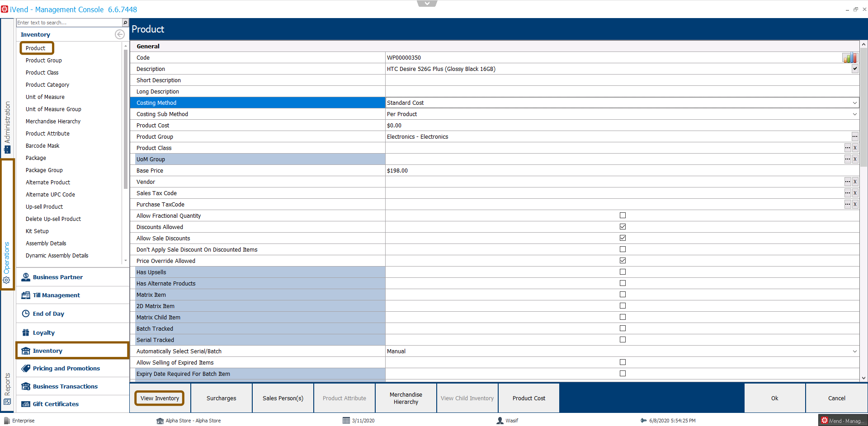Select Kit Setup menu item
The height and width of the screenshot is (426, 868).
click(x=37, y=231)
